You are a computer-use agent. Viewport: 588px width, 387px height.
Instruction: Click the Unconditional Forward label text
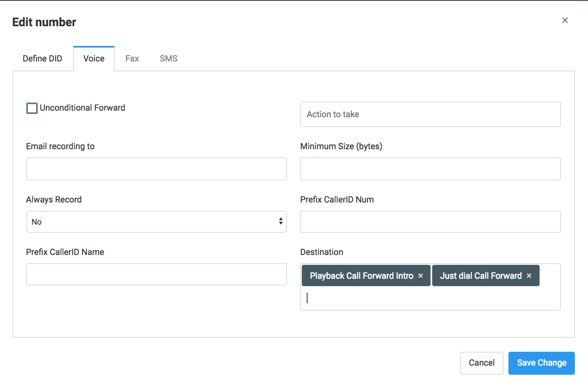point(82,108)
